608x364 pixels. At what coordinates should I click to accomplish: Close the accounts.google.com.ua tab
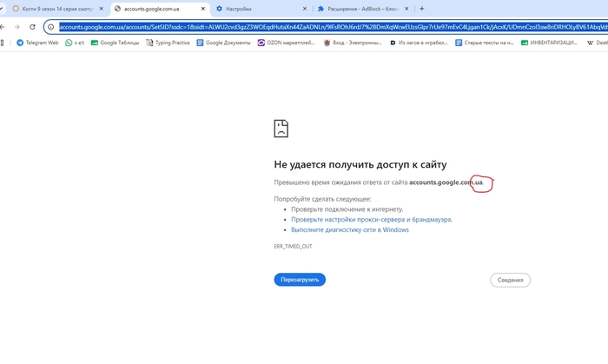(202, 9)
